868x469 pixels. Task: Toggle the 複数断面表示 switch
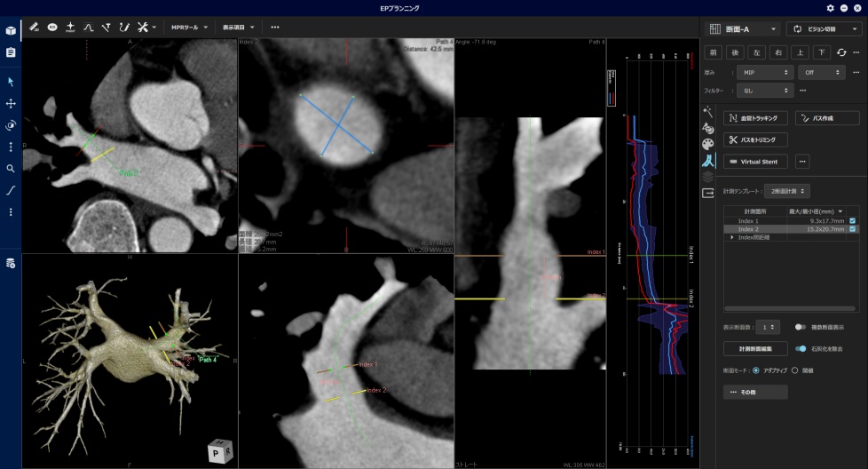pos(801,327)
